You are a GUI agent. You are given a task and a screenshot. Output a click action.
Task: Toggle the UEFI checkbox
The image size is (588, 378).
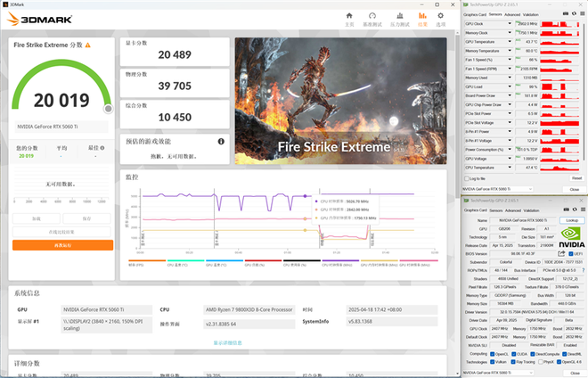571,254
